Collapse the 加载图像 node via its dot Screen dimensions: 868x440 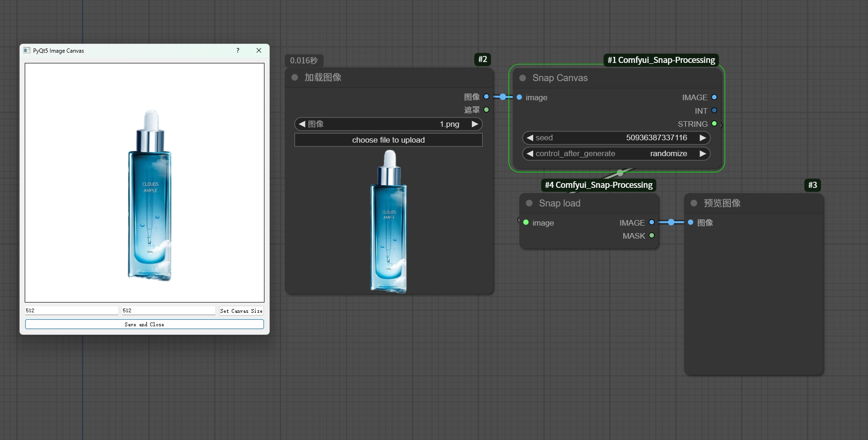pyautogui.click(x=295, y=77)
